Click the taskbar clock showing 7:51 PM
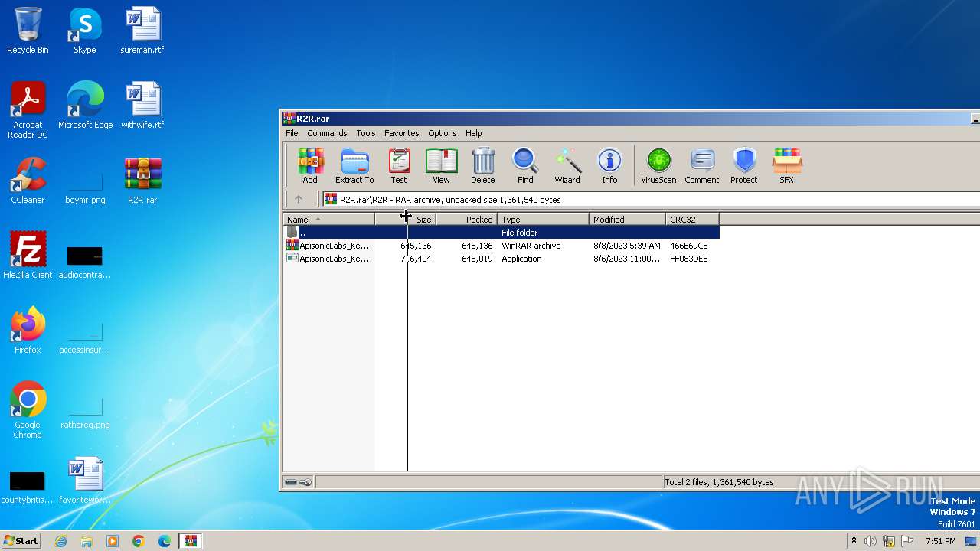The image size is (980, 551). 940,541
